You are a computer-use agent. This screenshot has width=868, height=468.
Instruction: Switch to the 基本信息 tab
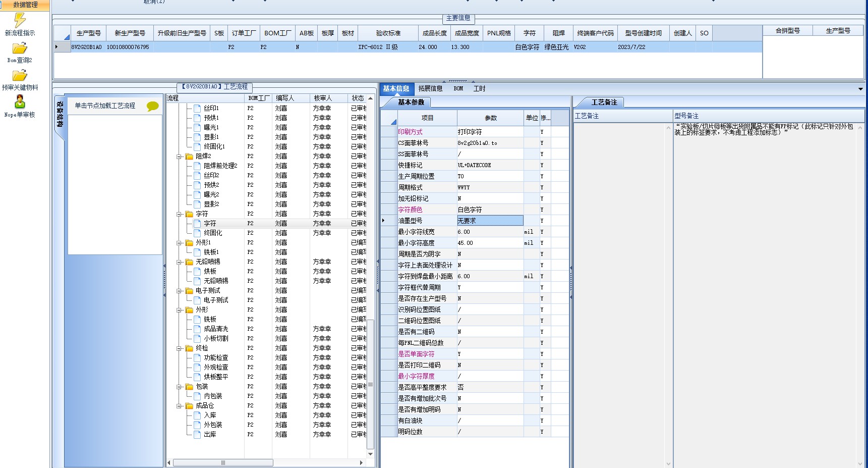(x=396, y=88)
